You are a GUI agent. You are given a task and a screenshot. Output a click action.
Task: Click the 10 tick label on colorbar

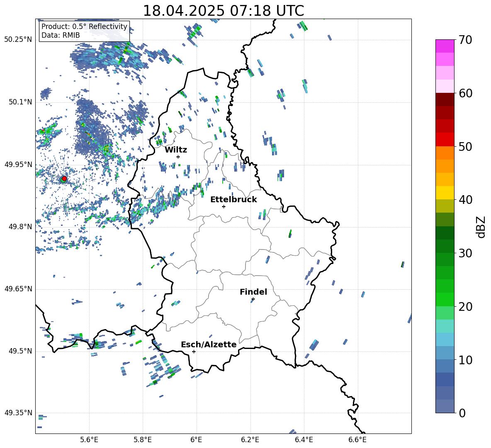click(x=465, y=360)
